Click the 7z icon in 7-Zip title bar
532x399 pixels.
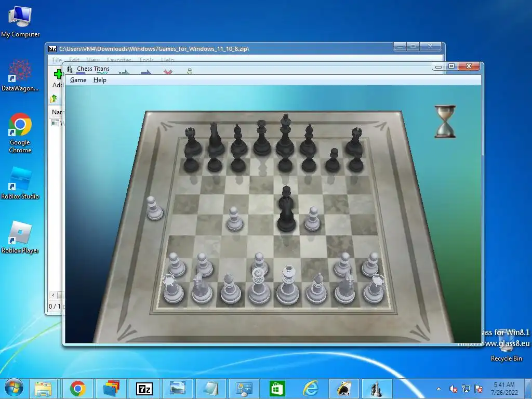click(x=52, y=49)
